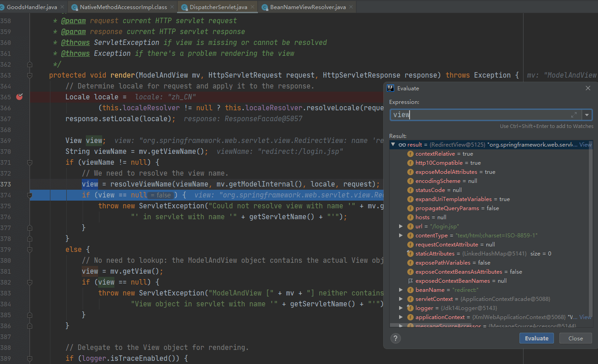
Task: Expand the applicationContext field node
Action: pyautogui.click(x=401, y=317)
